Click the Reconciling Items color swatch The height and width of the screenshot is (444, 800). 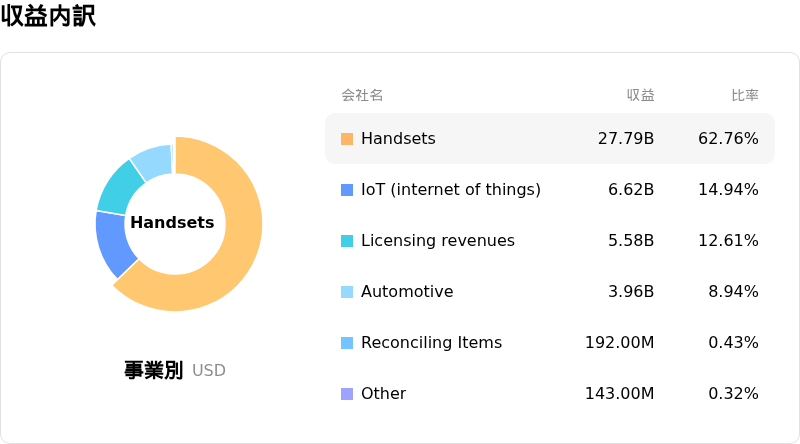(x=347, y=343)
